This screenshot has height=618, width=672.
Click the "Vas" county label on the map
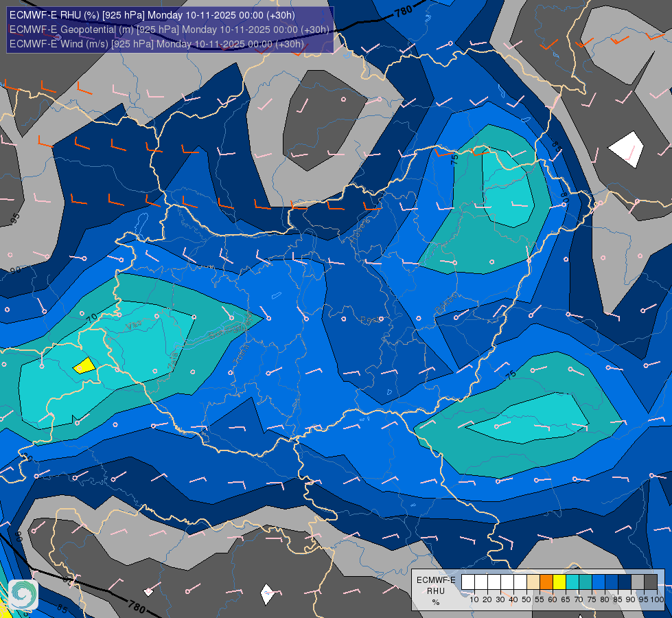(x=133, y=326)
